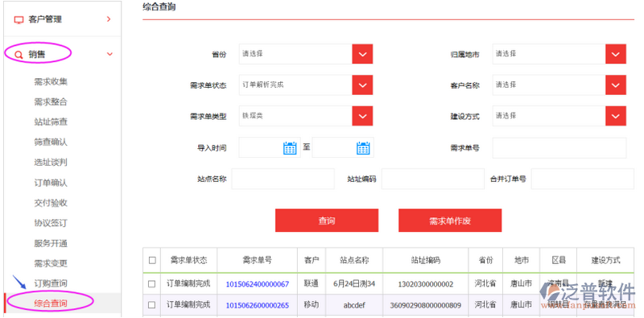
Task: Open the import end date calendar icon
Action: click(363, 148)
